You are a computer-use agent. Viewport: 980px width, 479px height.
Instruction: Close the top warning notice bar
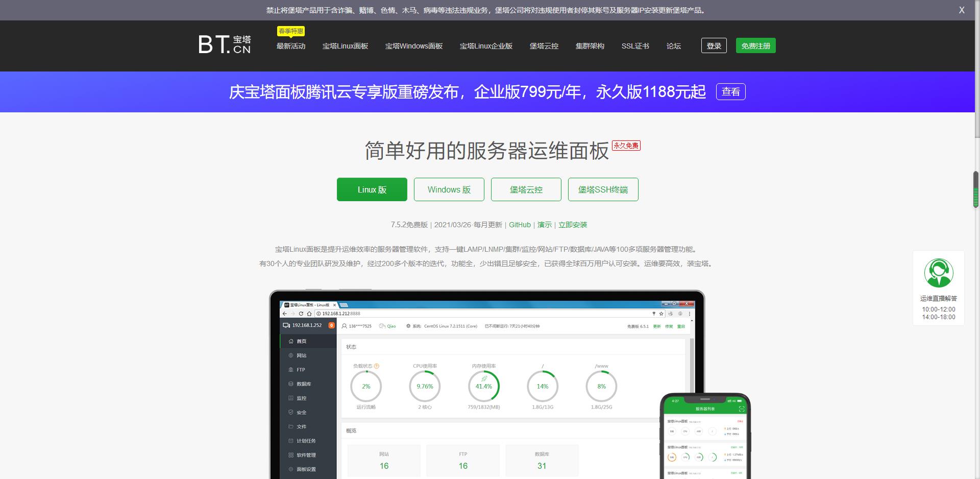962,10
